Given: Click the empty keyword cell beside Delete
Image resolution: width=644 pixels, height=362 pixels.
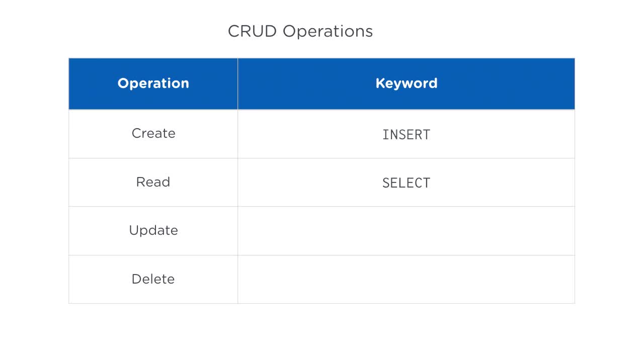Looking at the screenshot, I should (x=406, y=279).
